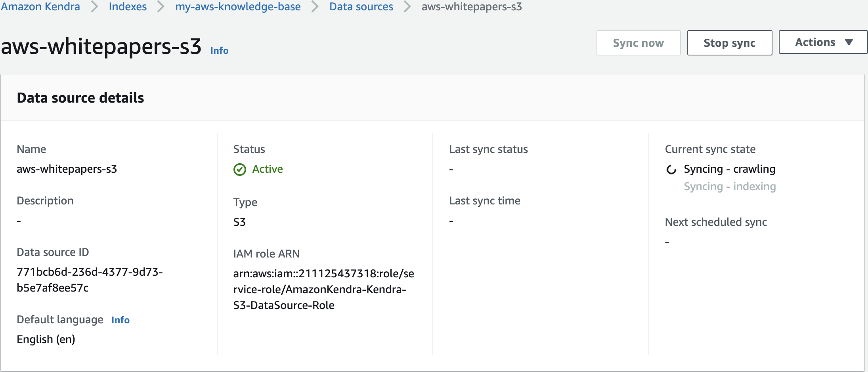Navigate to Data sources breadcrumb

(361, 7)
